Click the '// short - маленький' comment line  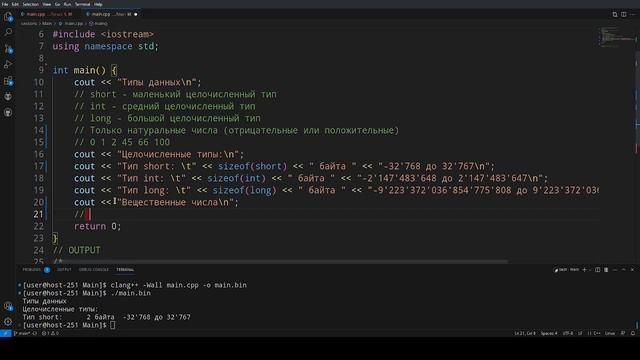pyautogui.click(x=175, y=94)
